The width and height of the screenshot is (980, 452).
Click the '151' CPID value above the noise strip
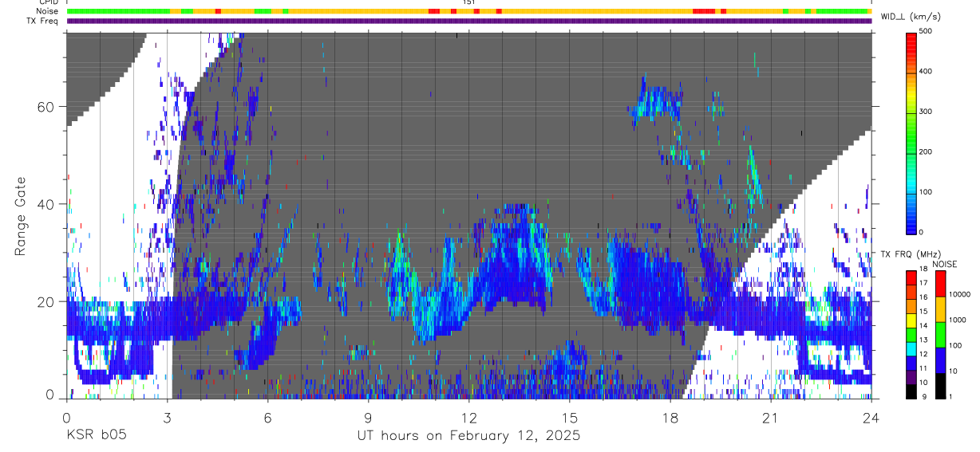[x=468, y=2]
